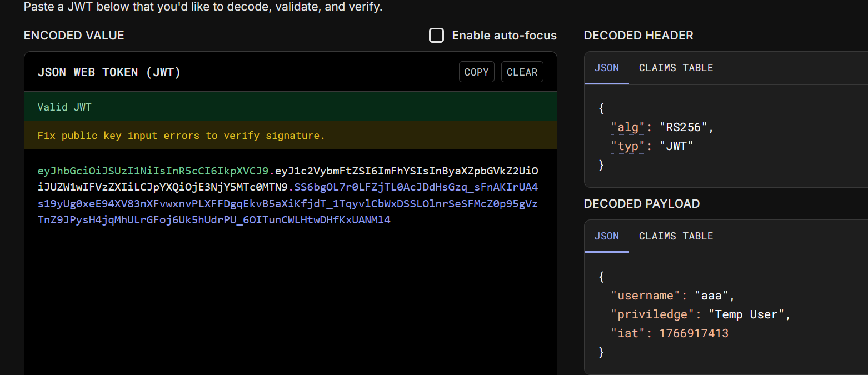Click the "username" key in decoded payload
This screenshot has width=868, height=375.
pos(646,296)
